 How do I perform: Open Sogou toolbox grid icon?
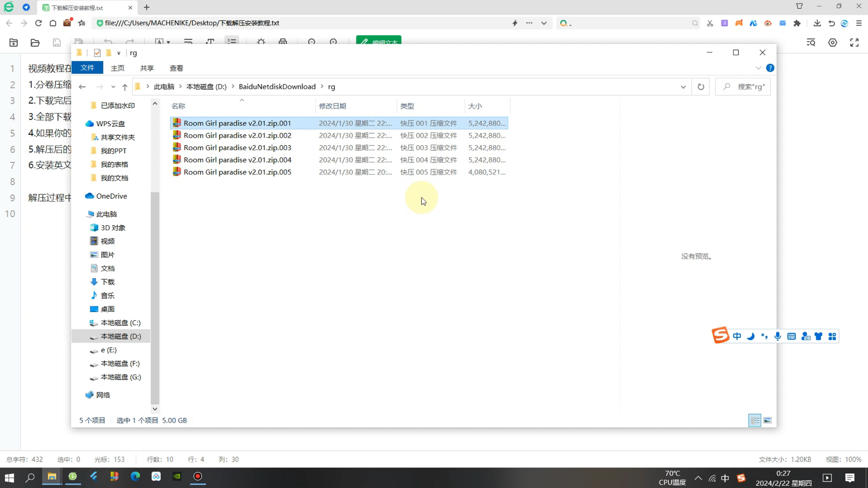(x=832, y=336)
